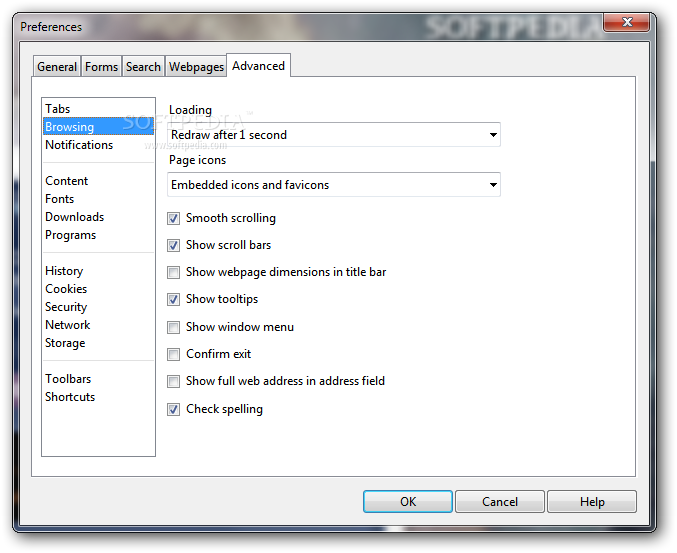Open Downloads settings in sidebar
The width and height of the screenshot is (677, 553).
point(98,217)
